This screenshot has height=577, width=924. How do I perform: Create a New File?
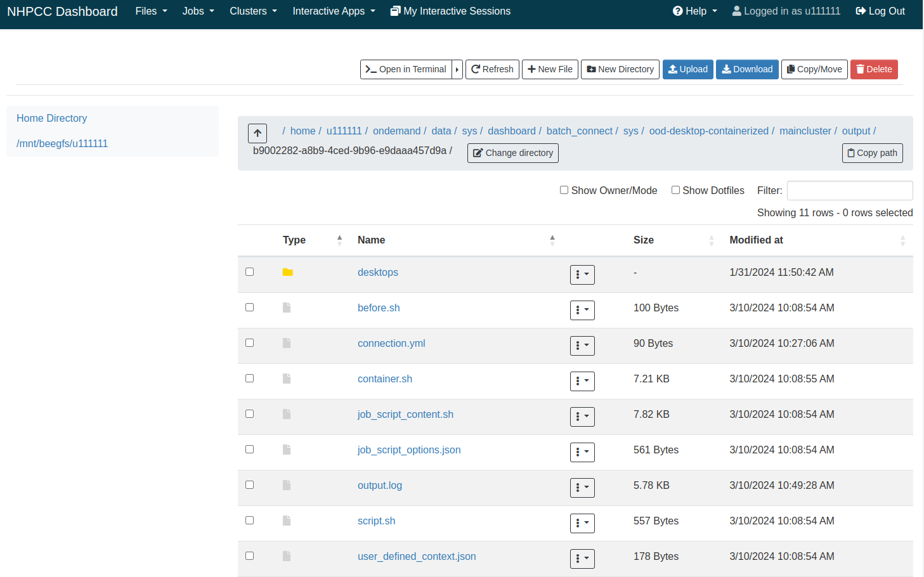[550, 69]
